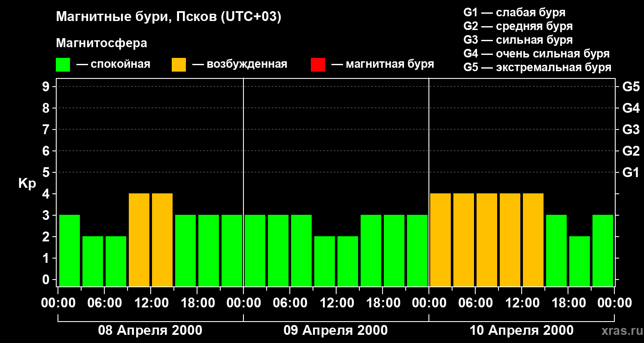Click the G1 storm level label on axis
Screen dimensions: 644x343
tap(631, 173)
